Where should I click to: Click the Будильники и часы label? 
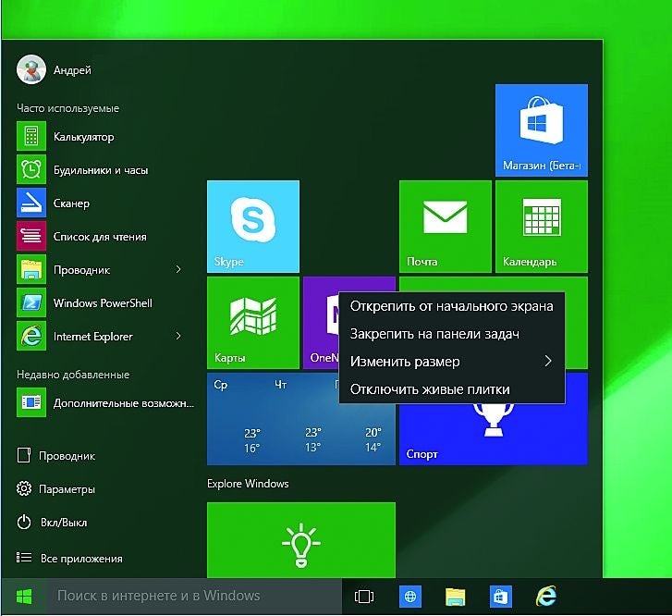[101, 170]
